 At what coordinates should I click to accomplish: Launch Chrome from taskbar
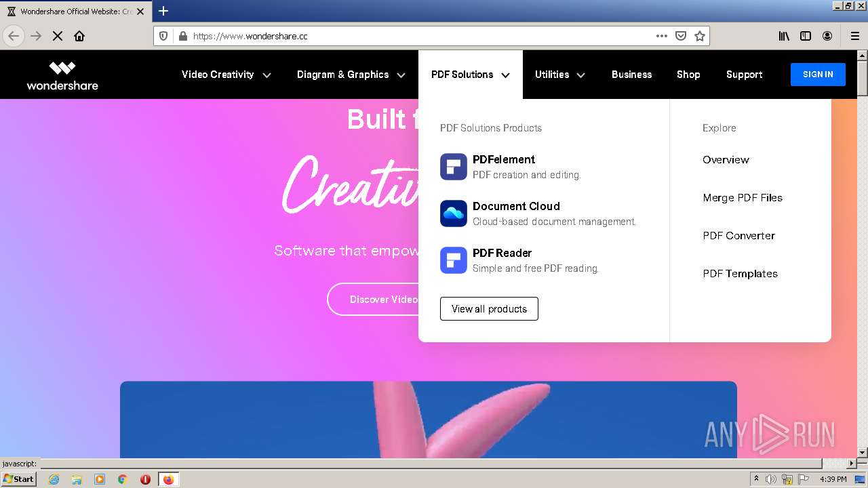pos(123,479)
